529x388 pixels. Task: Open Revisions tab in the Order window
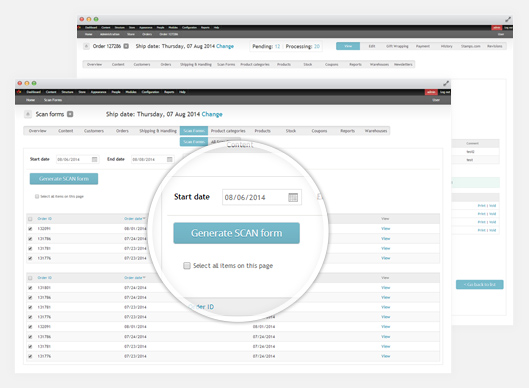click(x=495, y=46)
